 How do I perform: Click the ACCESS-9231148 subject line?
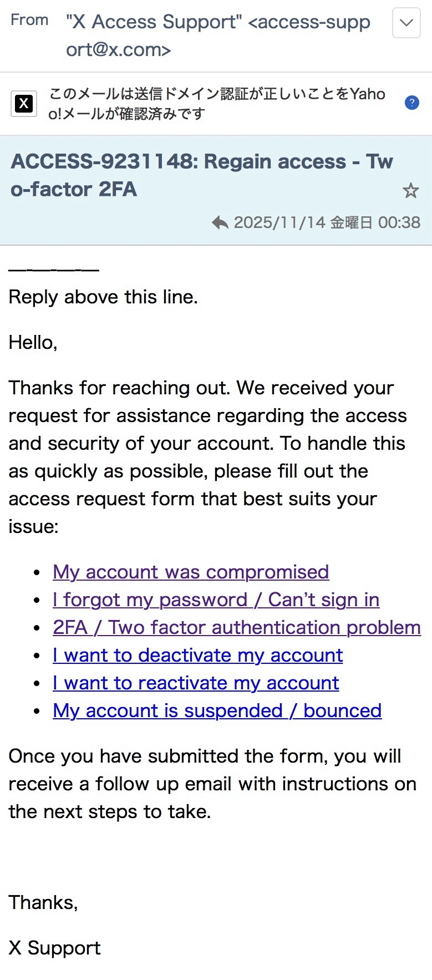pyautogui.click(x=202, y=175)
